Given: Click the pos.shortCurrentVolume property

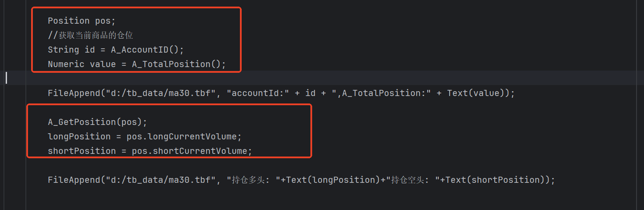Looking at the screenshot, I should tap(190, 151).
